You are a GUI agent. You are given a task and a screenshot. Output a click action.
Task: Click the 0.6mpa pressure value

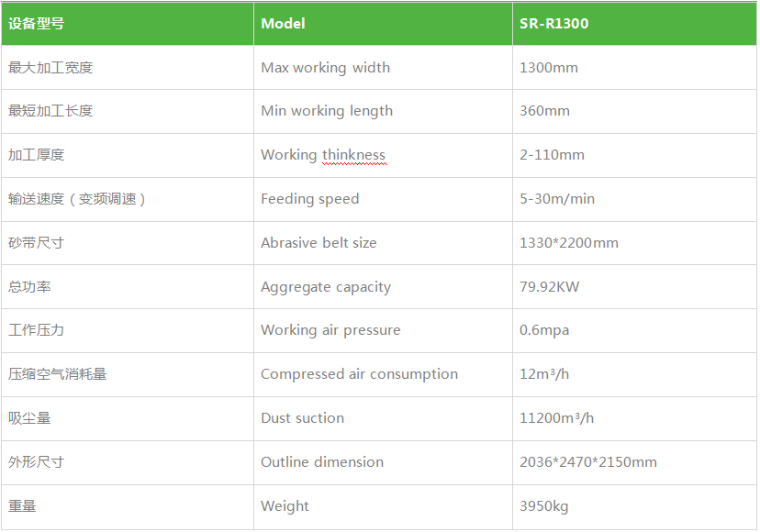pyautogui.click(x=544, y=330)
